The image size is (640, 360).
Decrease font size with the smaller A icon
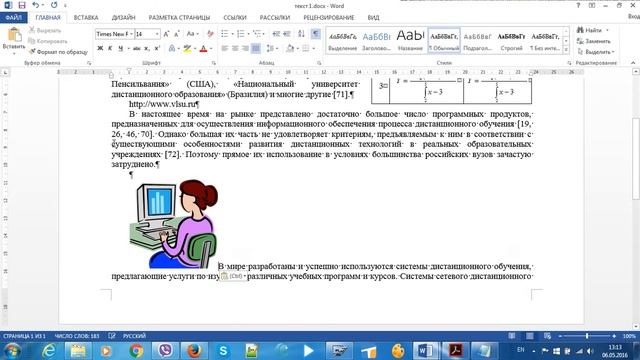[177, 34]
